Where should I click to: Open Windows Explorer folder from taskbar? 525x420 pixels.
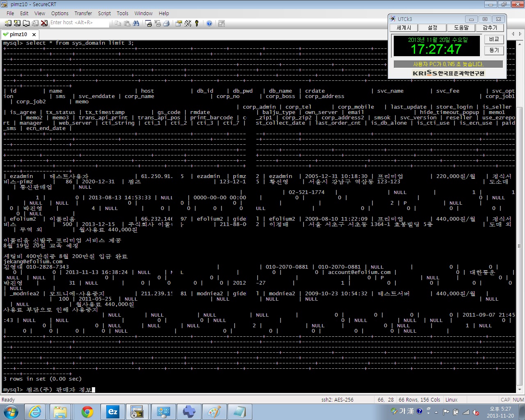click(60, 412)
